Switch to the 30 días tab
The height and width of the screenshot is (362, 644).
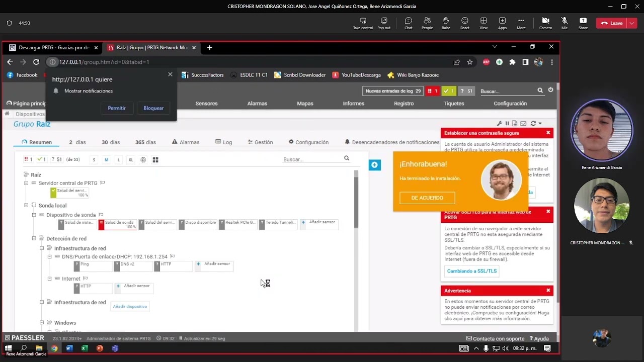(x=111, y=142)
